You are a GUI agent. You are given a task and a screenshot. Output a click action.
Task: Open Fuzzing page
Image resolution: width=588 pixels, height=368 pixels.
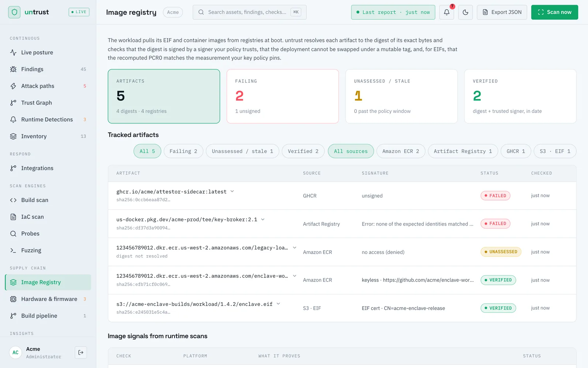48,250
